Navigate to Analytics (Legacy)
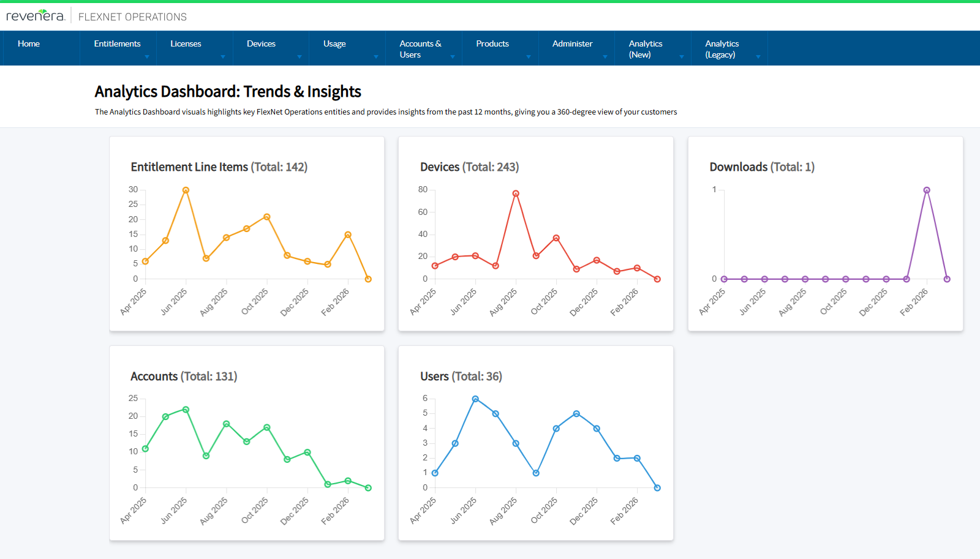Viewport: 980px width, 559px height. coord(722,49)
